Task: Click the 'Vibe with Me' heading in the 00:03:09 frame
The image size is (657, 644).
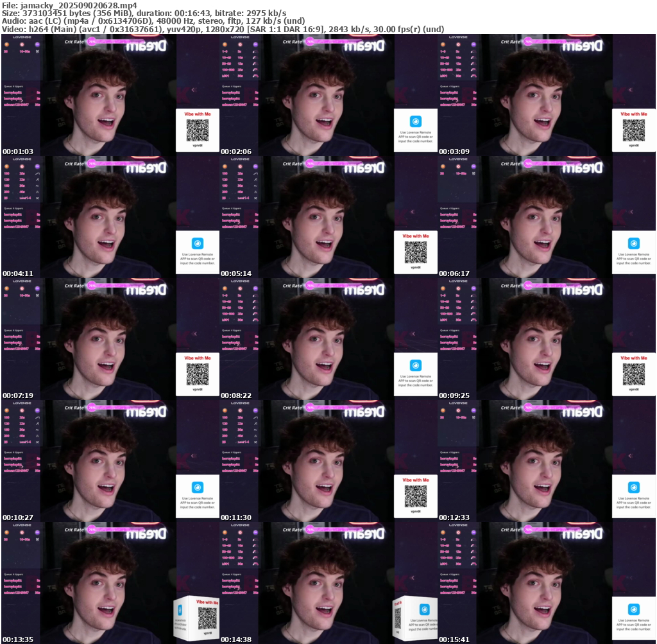Action: click(x=633, y=114)
